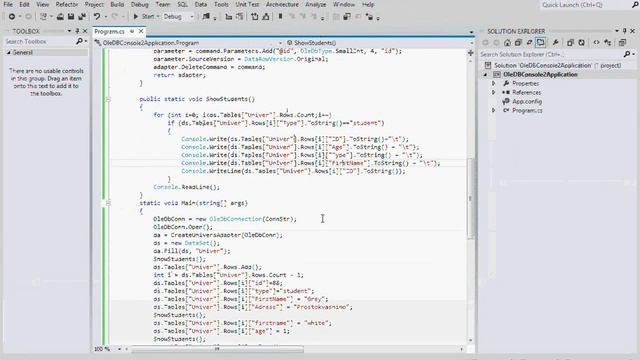The height and width of the screenshot is (360, 640).
Task: Open the Start button dropdown arrow
Action: (158, 17)
